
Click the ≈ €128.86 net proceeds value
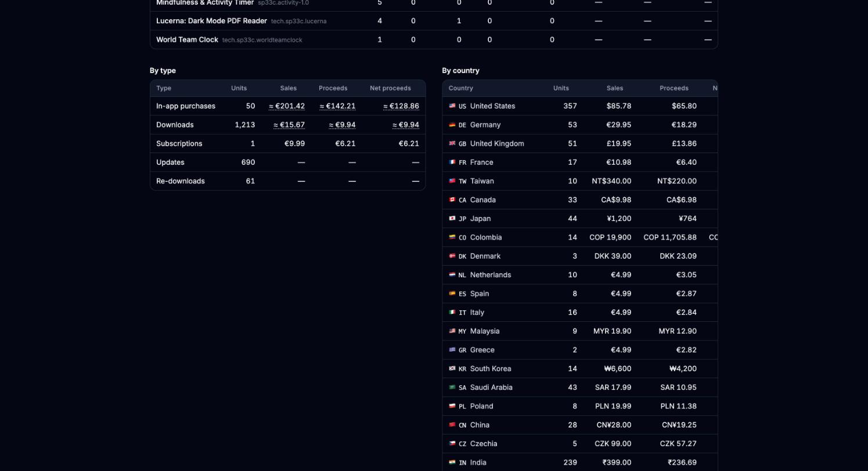(401, 106)
